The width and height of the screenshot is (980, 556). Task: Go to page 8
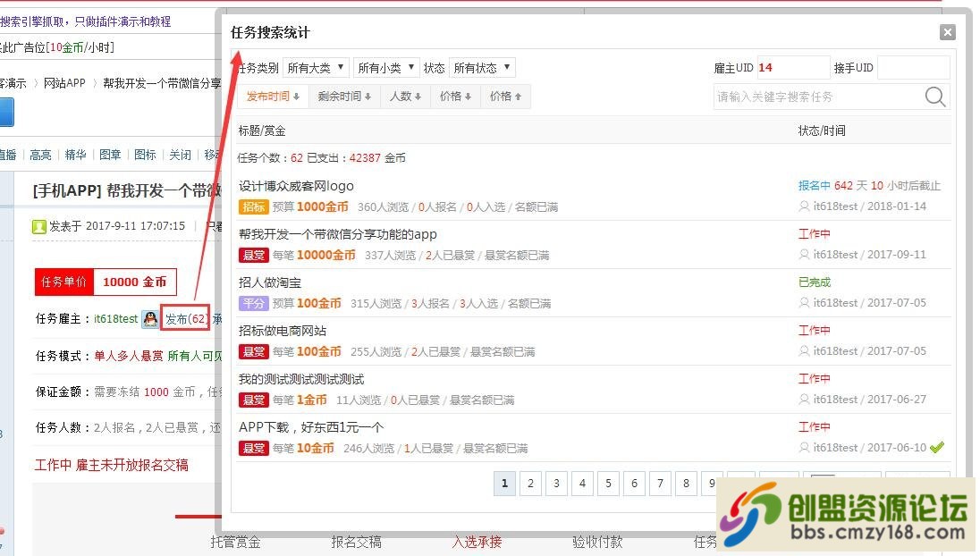coord(686,483)
